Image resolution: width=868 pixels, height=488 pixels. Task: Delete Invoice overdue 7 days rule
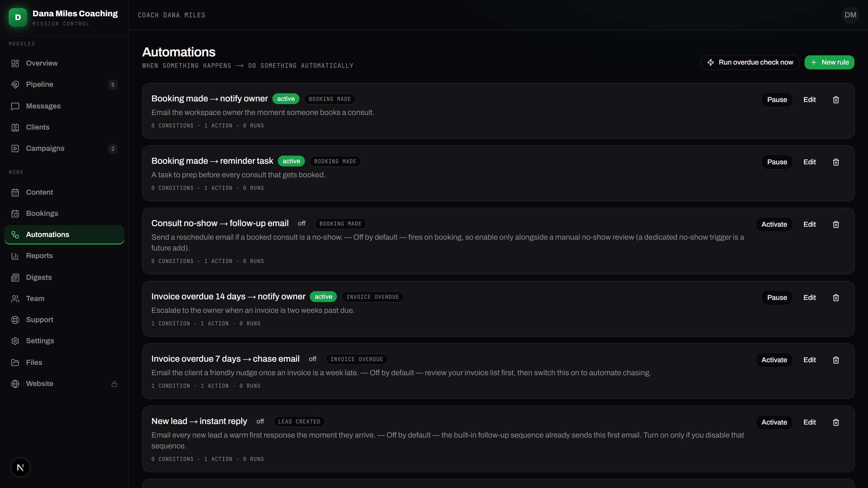pyautogui.click(x=836, y=360)
